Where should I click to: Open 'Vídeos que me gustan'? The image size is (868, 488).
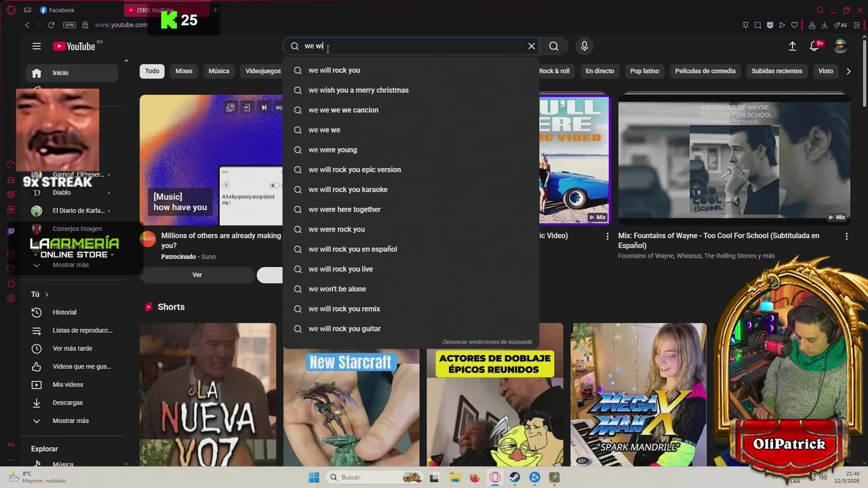click(x=72, y=367)
